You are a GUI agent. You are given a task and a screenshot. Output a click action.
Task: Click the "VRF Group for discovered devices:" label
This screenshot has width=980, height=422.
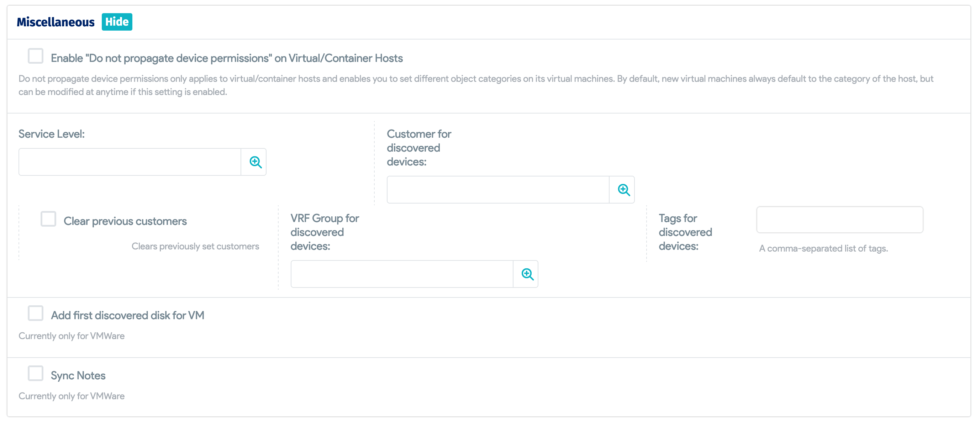(x=324, y=232)
